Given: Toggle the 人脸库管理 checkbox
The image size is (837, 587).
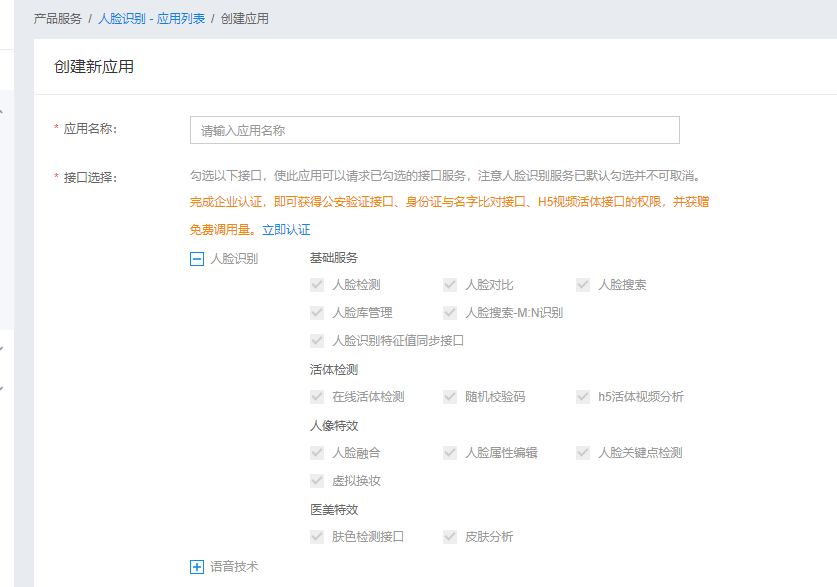Looking at the screenshot, I should [316, 312].
